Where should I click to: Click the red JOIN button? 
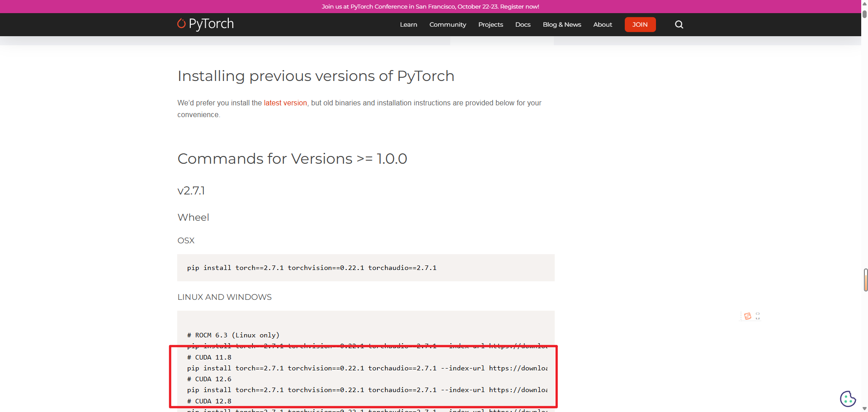pos(640,24)
